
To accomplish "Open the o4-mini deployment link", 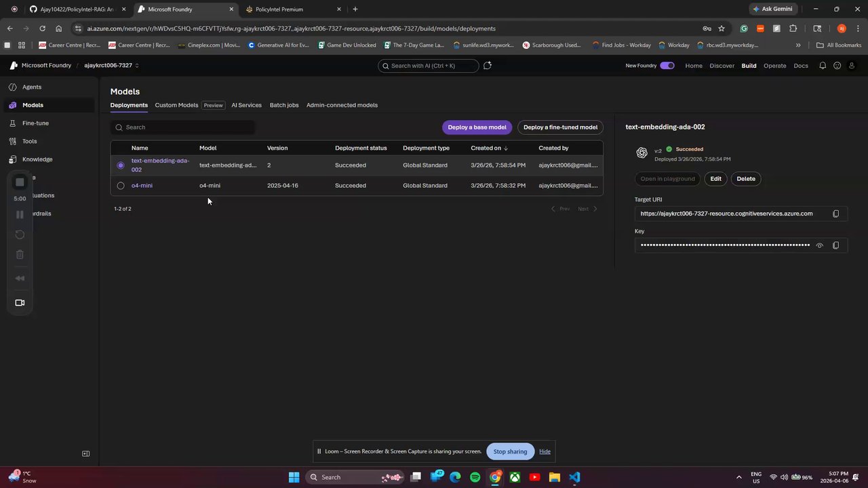I will (x=142, y=186).
